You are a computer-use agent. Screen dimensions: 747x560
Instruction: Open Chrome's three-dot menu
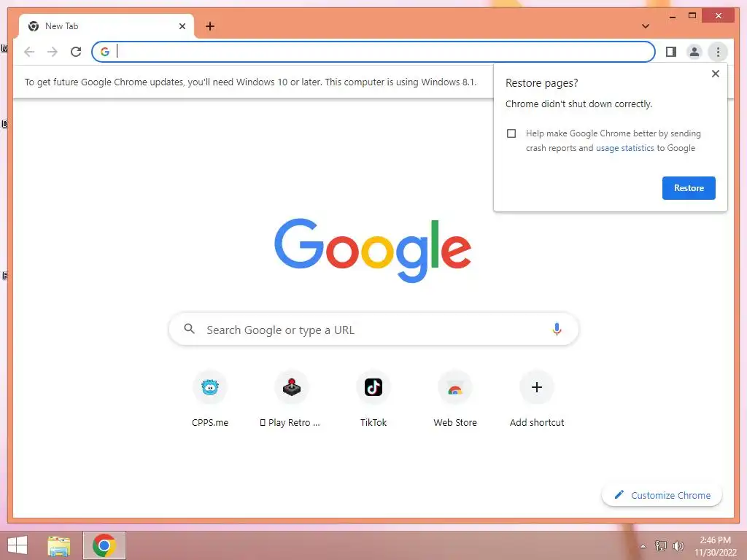(718, 52)
